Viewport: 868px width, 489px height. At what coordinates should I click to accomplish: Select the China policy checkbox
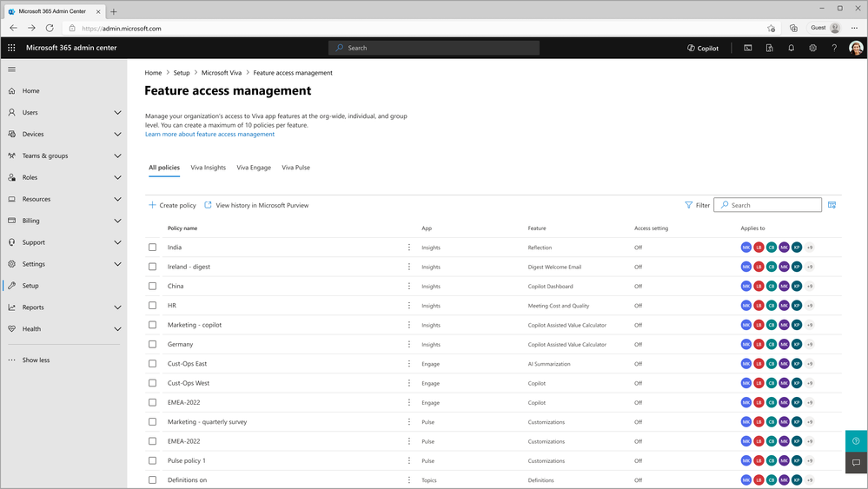(x=152, y=286)
